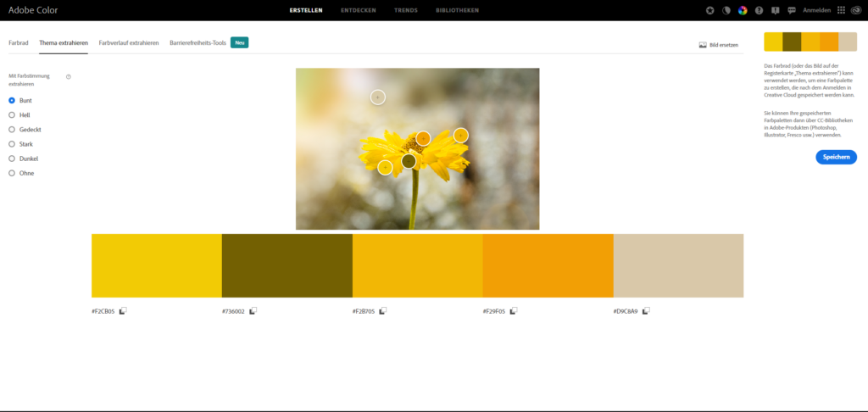Open help via the question mark icon

click(x=759, y=10)
